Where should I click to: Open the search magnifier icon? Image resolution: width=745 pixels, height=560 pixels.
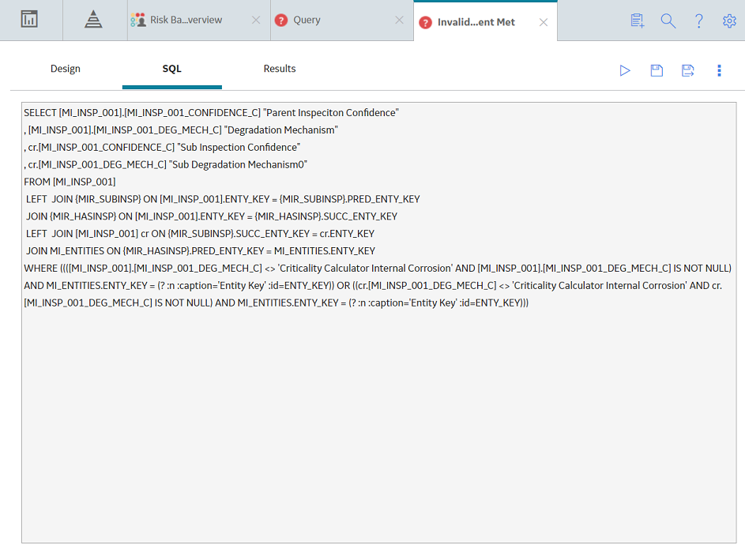coord(668,21)
